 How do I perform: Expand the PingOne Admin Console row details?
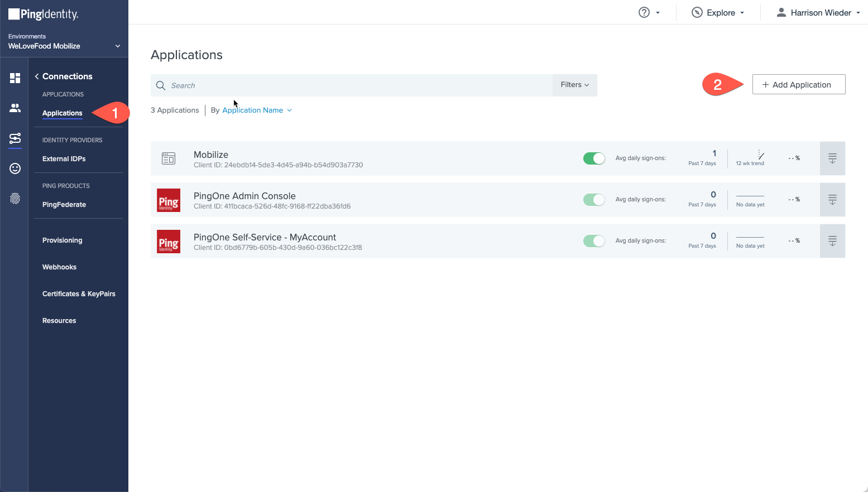832,200
